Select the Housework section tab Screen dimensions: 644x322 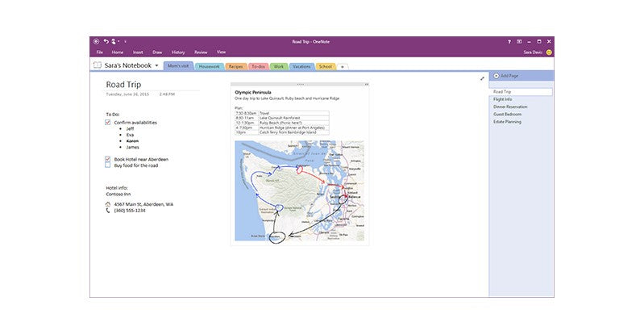click(209, 67)
